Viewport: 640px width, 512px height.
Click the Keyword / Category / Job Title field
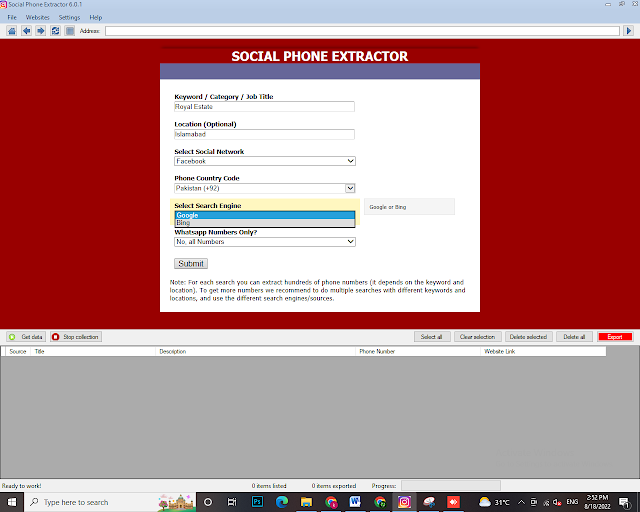[x=264, y=107]
